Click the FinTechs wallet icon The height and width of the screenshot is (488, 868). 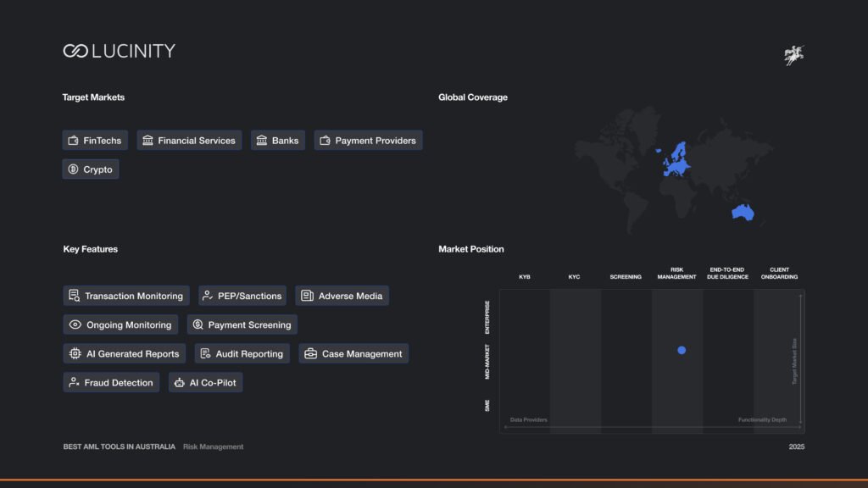[73, 141]
